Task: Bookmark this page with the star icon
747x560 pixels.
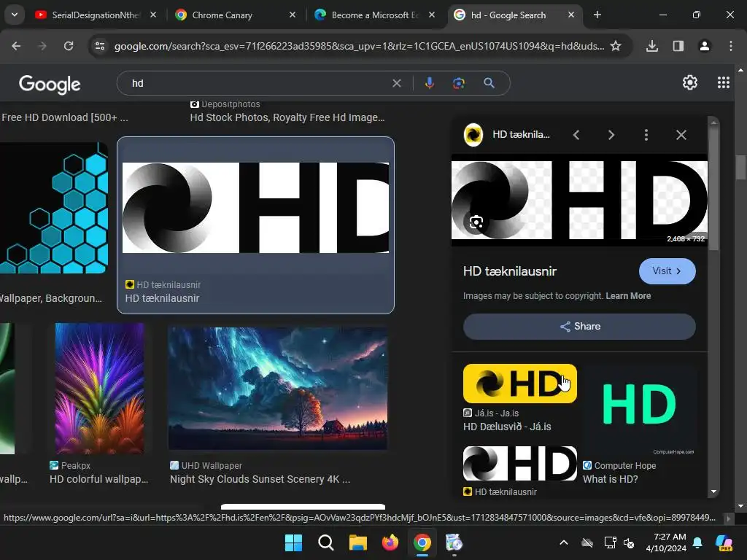Action: click(616, 46)
